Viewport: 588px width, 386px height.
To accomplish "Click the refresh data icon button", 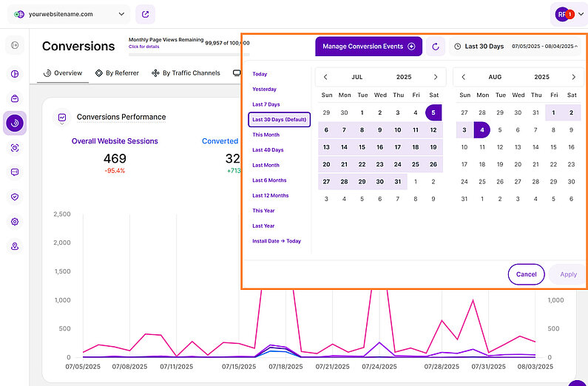I will tap(436, 47).
